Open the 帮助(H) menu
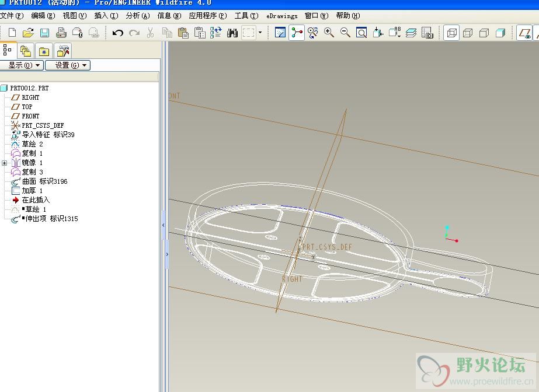Screen dimensions: 539x392 348,16
